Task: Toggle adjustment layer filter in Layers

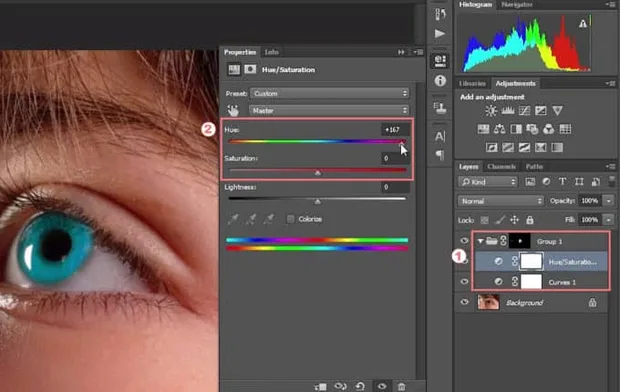Action: [x=546, y=182]
